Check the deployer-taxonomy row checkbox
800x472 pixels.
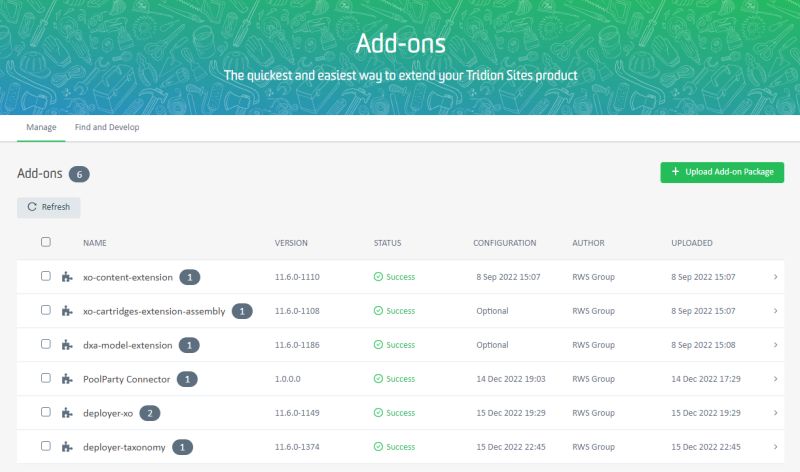coord(46,446)
